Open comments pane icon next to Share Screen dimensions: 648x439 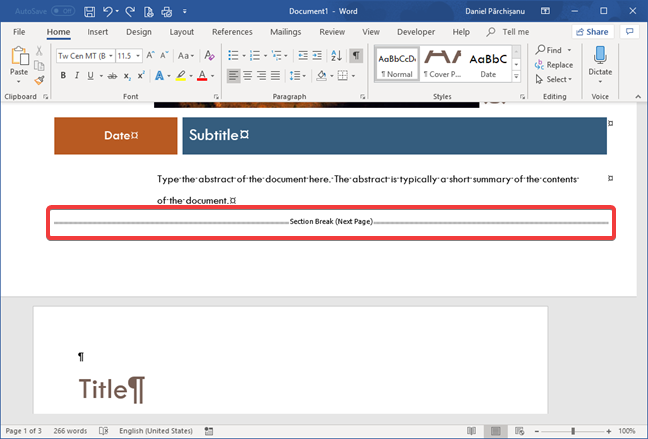(629, 32)
